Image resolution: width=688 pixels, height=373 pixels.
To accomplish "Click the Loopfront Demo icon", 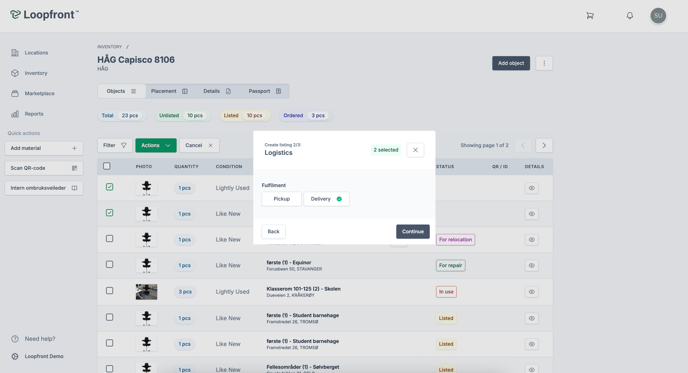I will click(15, 356).
